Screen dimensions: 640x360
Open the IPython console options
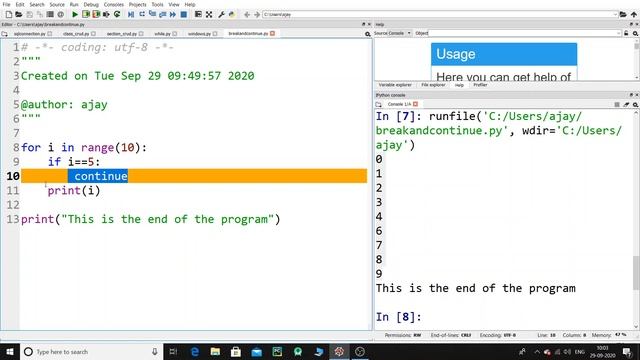point(636,104)
